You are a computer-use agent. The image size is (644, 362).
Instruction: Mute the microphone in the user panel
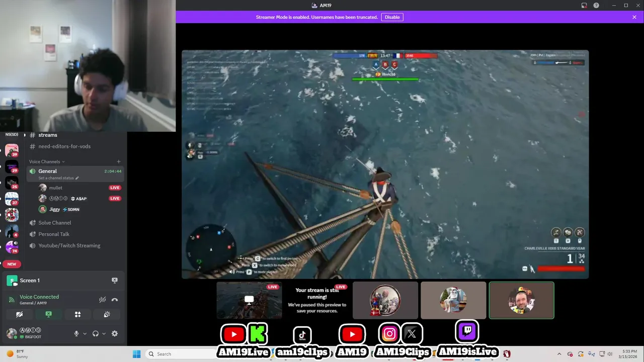tap(76, 333)
